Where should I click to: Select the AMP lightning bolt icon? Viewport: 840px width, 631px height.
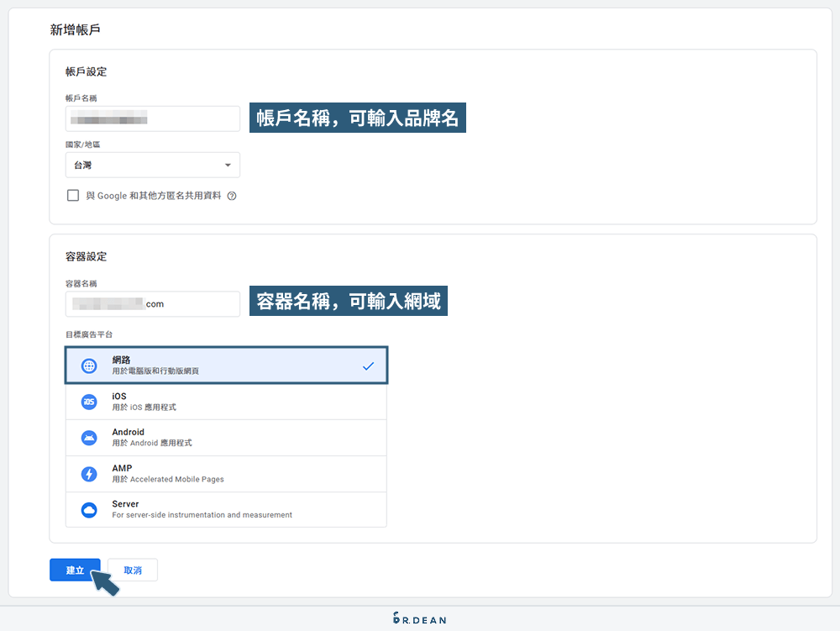tap(88, 473)
